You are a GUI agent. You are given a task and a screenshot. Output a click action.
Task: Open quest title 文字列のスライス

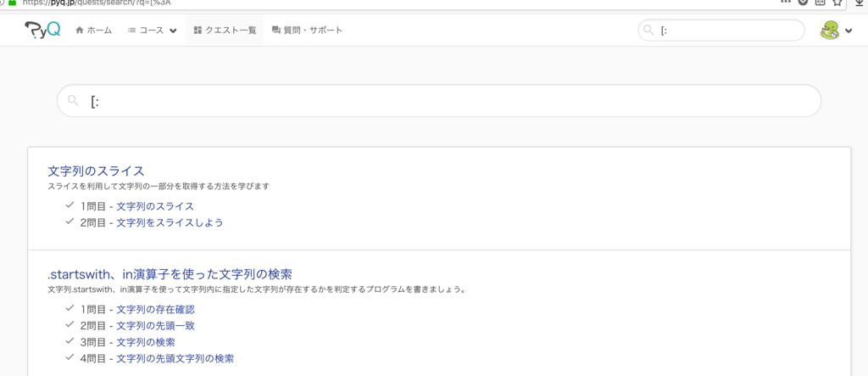97,171
